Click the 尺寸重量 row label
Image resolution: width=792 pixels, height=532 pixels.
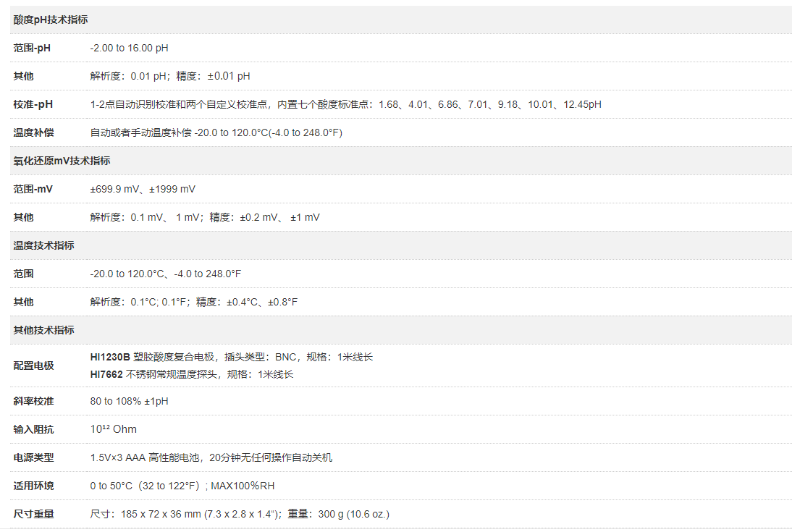click(33, 514)
